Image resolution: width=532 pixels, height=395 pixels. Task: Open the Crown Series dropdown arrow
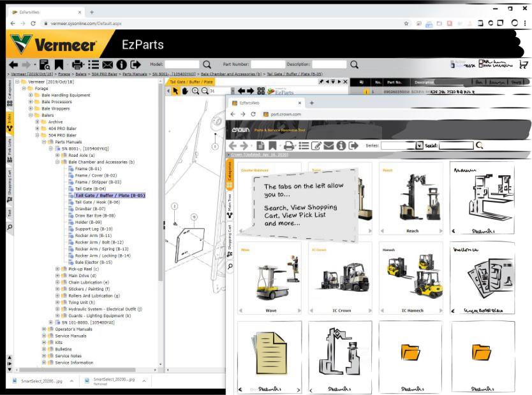(x=419, y=145)
